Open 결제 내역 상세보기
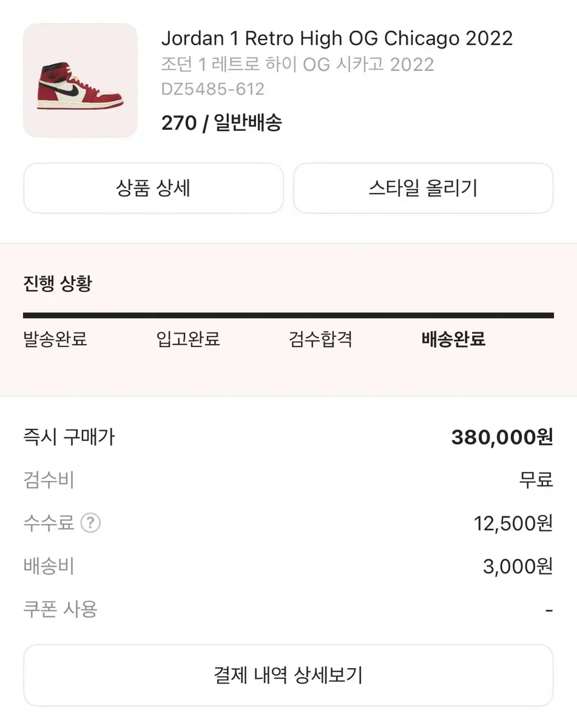 pos(288,675)
